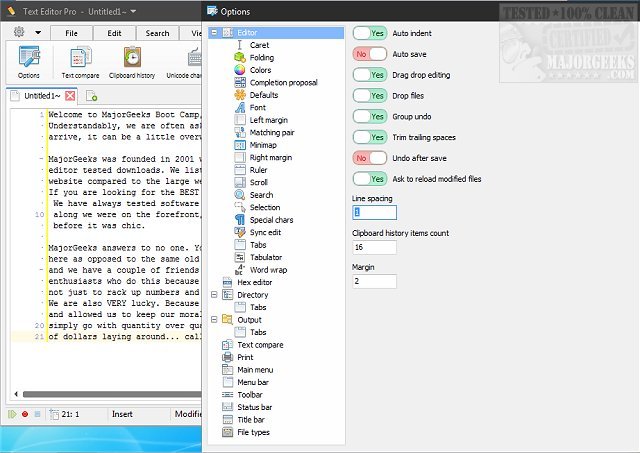
Task: Click the Sync edit icon
Action: tap(240, 232)
